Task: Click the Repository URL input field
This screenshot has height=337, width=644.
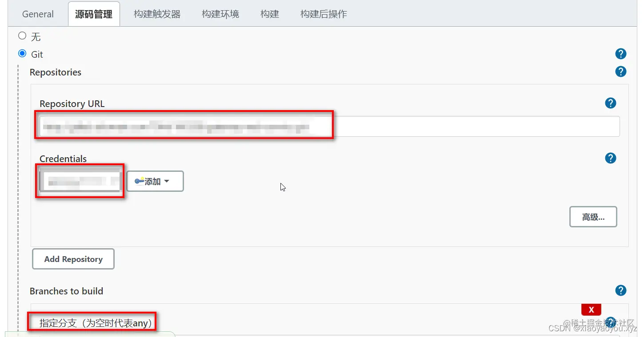Action: point(329,127)
